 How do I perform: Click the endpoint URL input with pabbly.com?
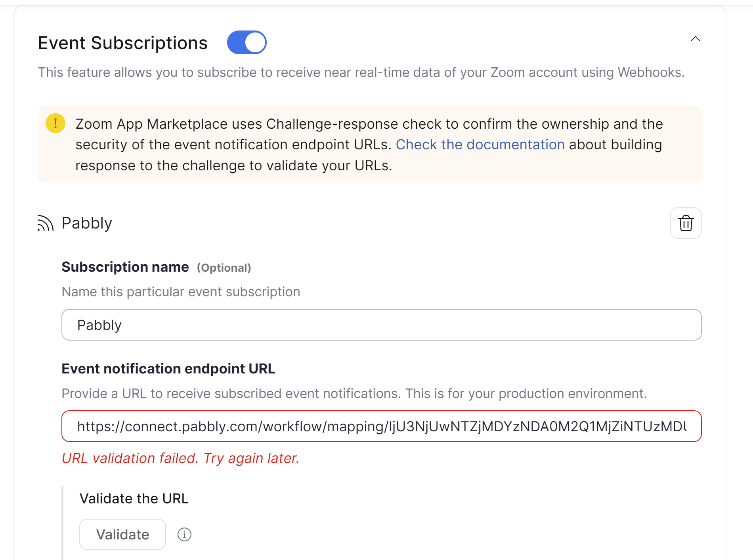(381, 426)
